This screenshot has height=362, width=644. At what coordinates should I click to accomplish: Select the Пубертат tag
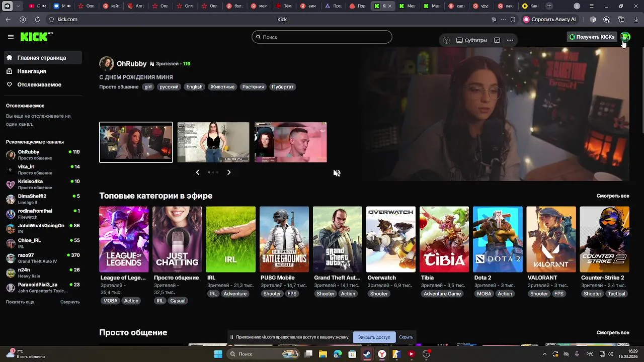click(283, 87)
